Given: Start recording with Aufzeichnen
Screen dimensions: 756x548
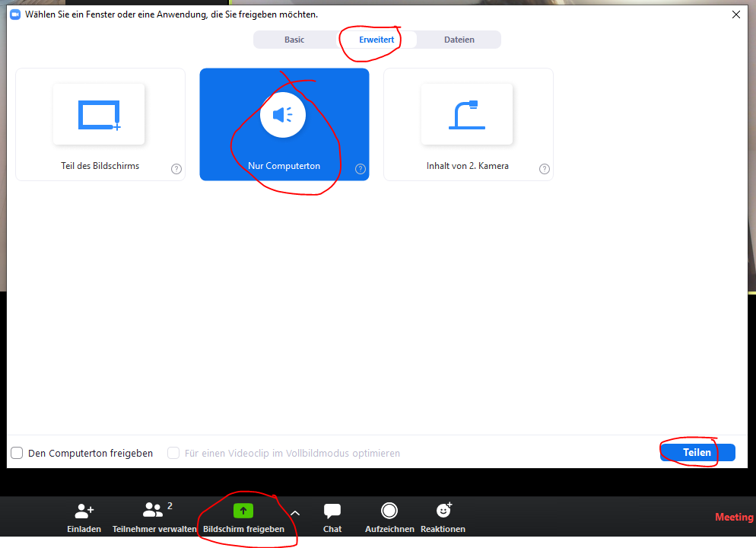Looking at the screenshot, I should (x=389, y=518).
